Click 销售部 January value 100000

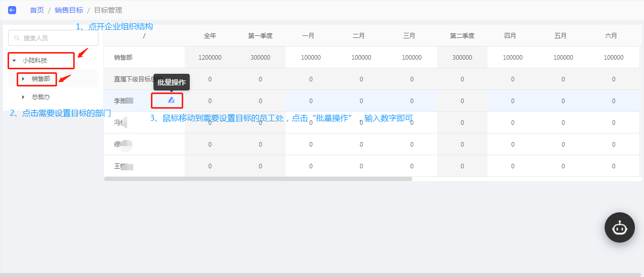[311, 58]
